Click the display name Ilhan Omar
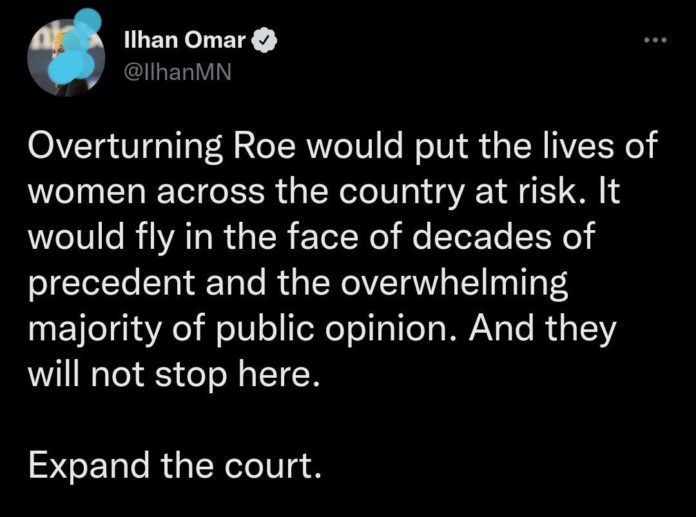The height and width of the screenshot is (517, 696). pyautogui.click(x=185, y=41)
